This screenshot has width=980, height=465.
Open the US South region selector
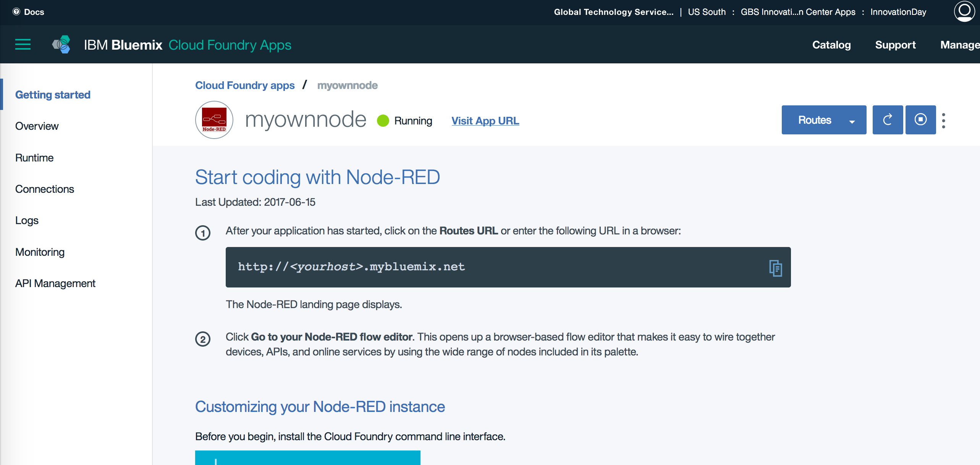click(707, 12)
